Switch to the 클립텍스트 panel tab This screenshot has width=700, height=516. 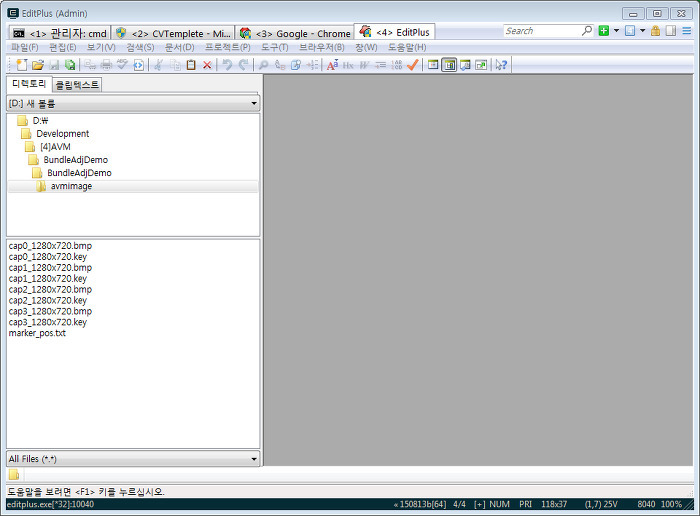click(77, 84)
